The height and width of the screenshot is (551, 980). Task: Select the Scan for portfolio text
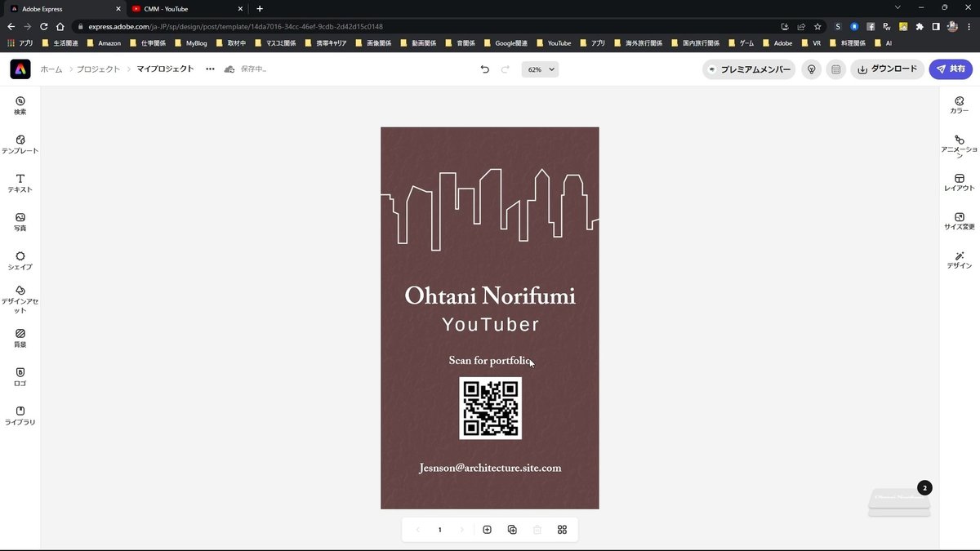[490, 361]
